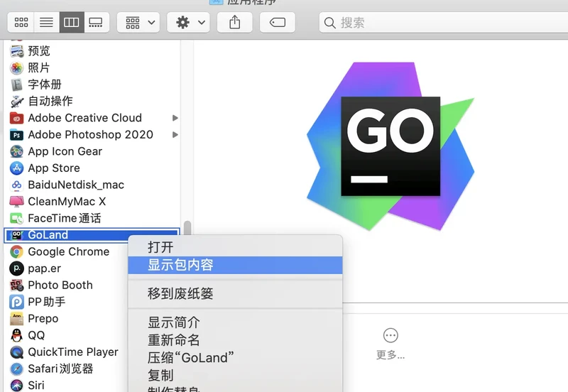Expand the Adobe Creative Cloud folder arrow
Image resolution: width=568 pixels, height=392 pixels.
(175, 118)
